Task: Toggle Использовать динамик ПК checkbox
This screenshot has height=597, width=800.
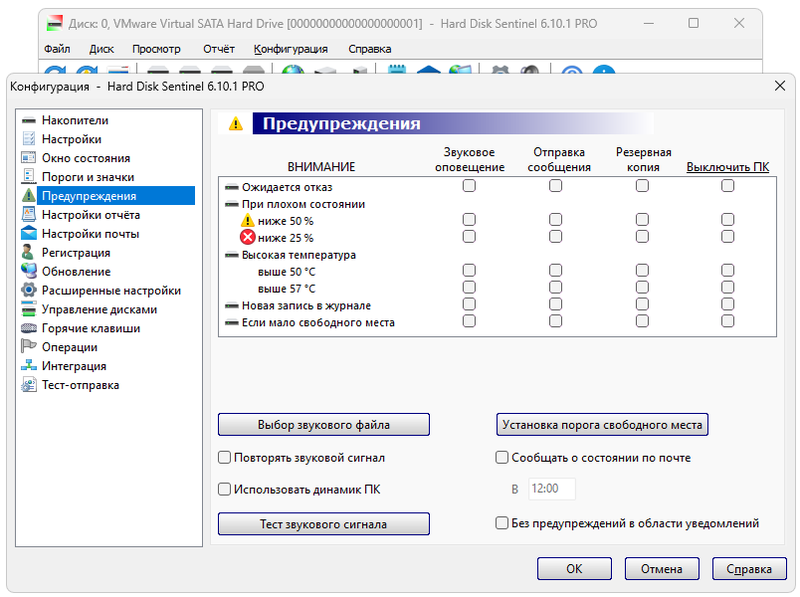Action: click(225, 490)
